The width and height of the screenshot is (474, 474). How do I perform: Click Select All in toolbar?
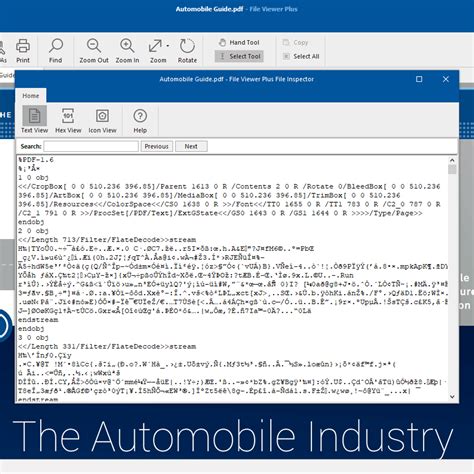(x=301, y=56)
